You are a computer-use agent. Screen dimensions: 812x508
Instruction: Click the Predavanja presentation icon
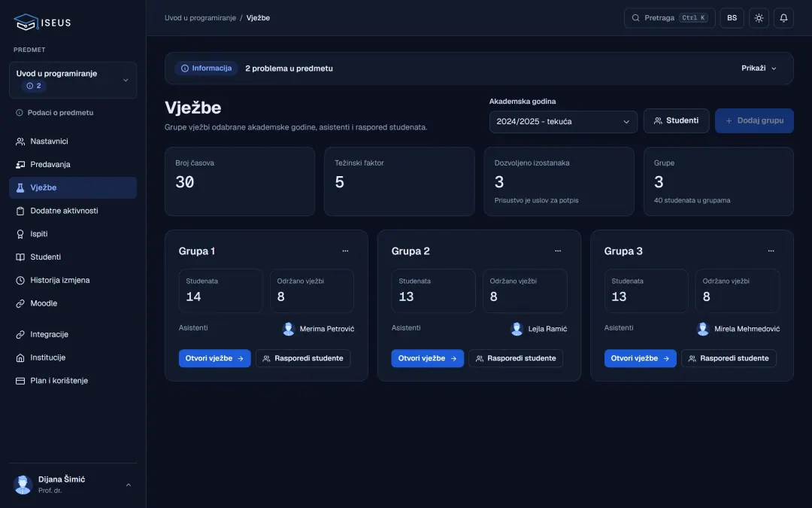[20, 164]
